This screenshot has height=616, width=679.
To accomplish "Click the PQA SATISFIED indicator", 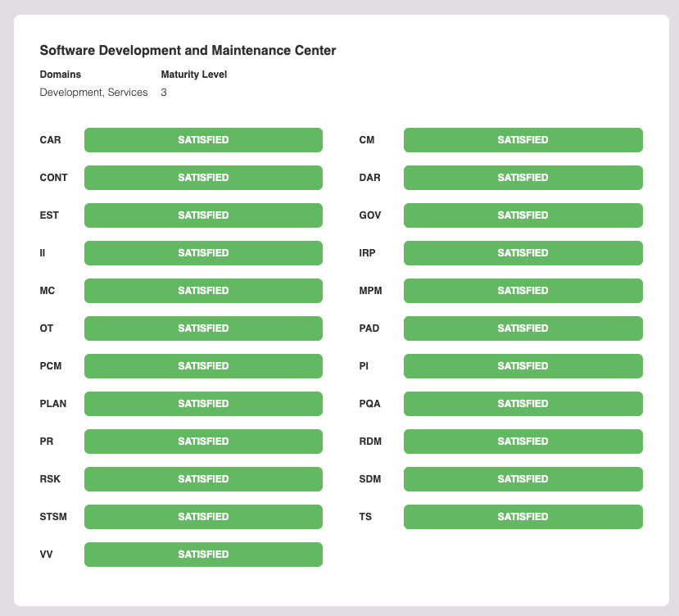I will (523, 404).
